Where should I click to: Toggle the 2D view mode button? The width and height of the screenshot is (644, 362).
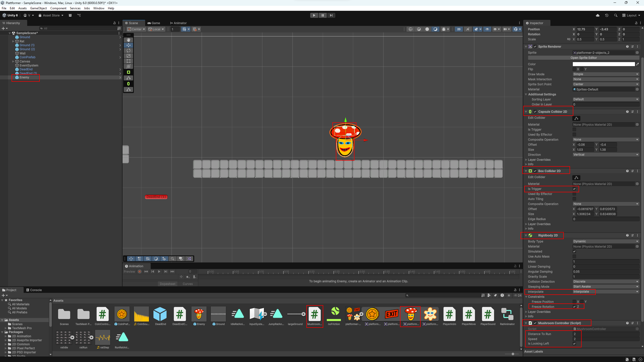point(459,29)
